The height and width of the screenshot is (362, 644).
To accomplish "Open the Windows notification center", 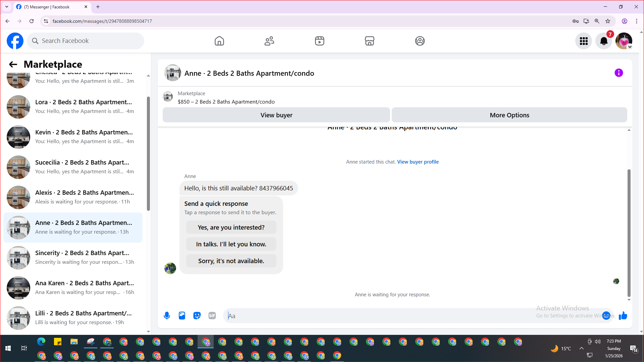I will tap(634, 349).
